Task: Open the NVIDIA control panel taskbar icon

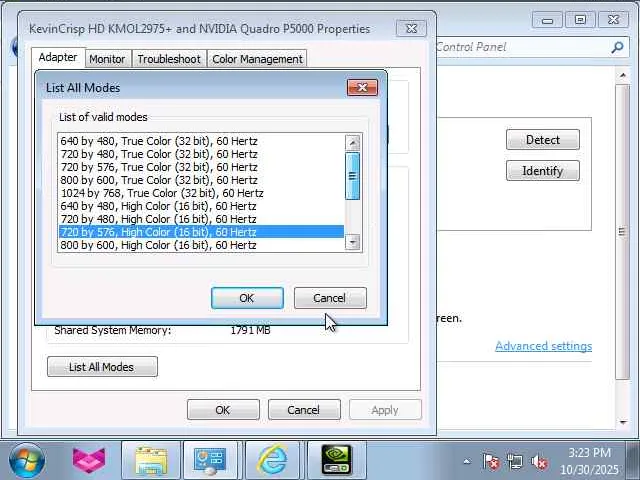Action: point(336,460)
